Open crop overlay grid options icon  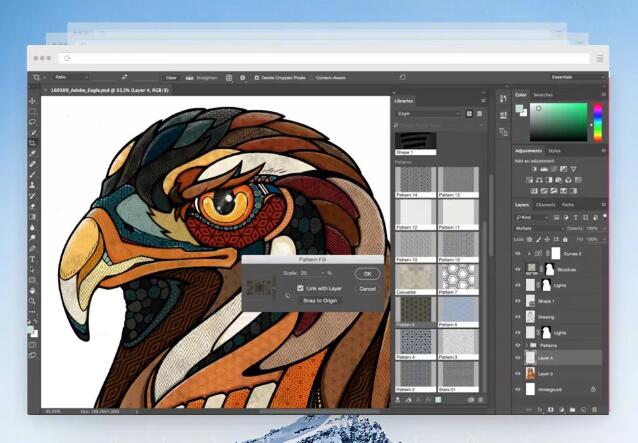coord(229,77)
